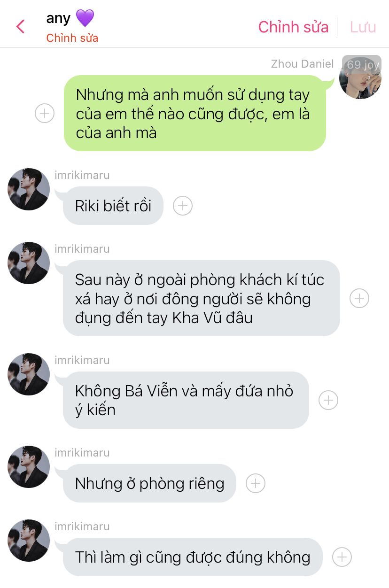This screenshot has width=389, height=588.
Task: Tap the pink back arrow
Action: (20, 27)
